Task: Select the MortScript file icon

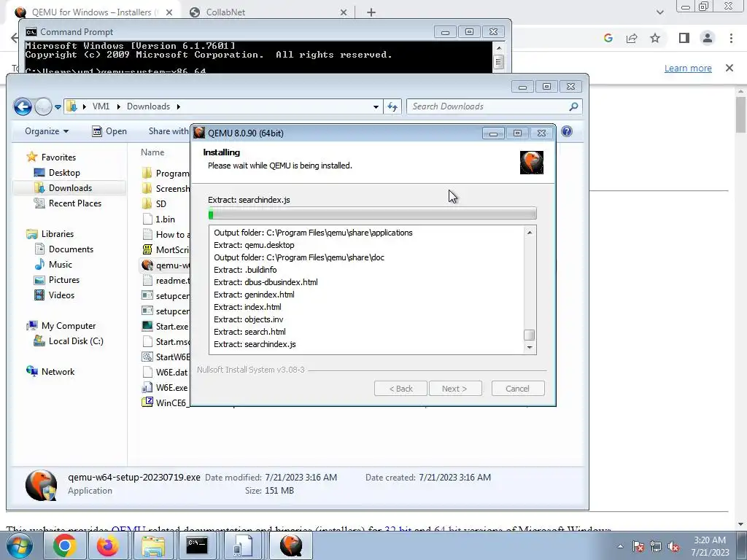Action: (147, 249)
